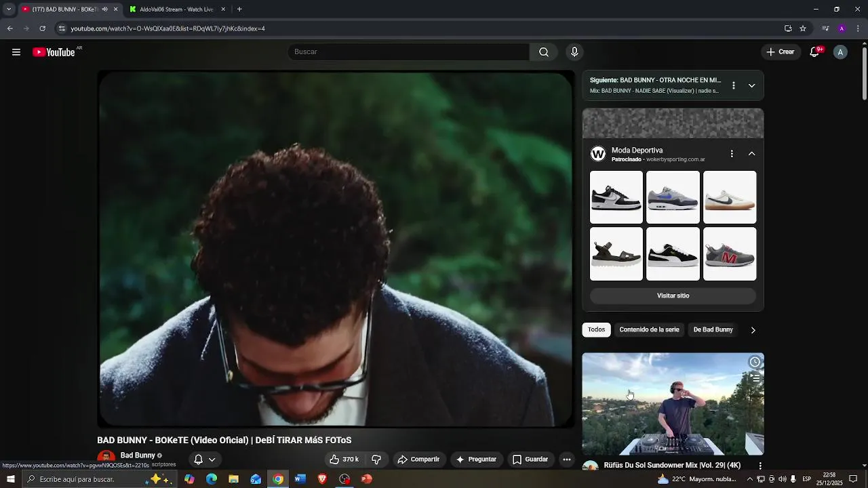Viewport: 868px width, 488px height.
Task: Open the Rüfüs Du Sol Sundowner Mix title
Action: pos(672,465)
